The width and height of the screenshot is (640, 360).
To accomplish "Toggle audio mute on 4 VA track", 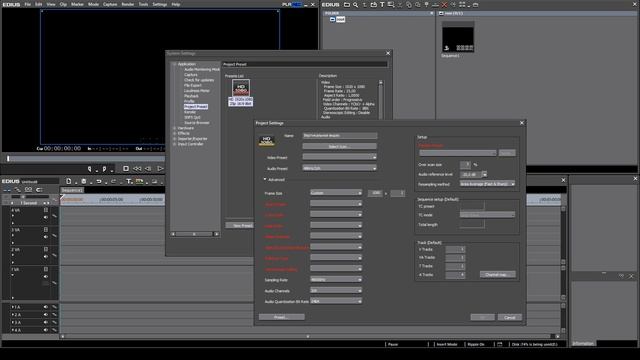I will click(x=46, y=217).
